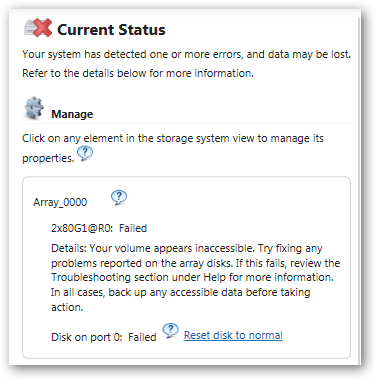Viewport: 375px width, 379px height.
Task: Click the message about errors and lost data
Action: coord(186,54)
